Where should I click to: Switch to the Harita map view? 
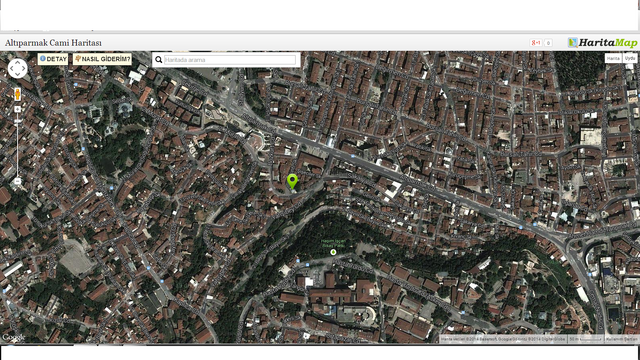point(613,58)
